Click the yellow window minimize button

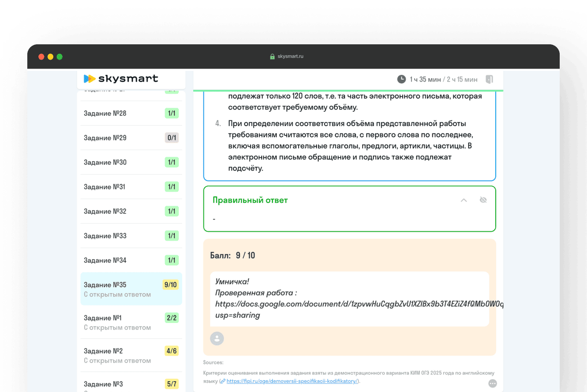pos(50,57)
